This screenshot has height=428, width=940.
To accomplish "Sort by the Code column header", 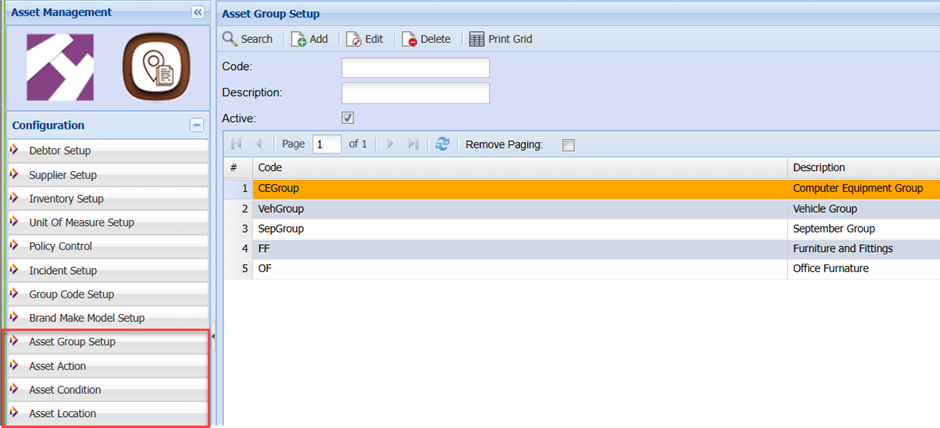I will pyautogui.click(x=520, y=167).
